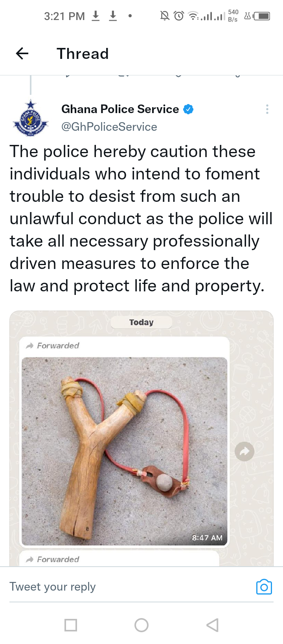Tap the Android home circle button
Screen dimensions: 283x644
click(141, 625)
